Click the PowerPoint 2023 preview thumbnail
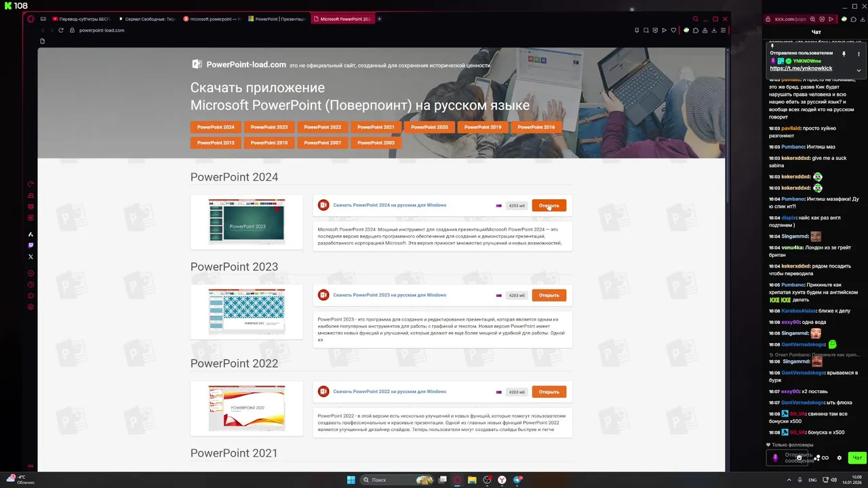This screenshot has width=868, height=488. tap(247, 312)
